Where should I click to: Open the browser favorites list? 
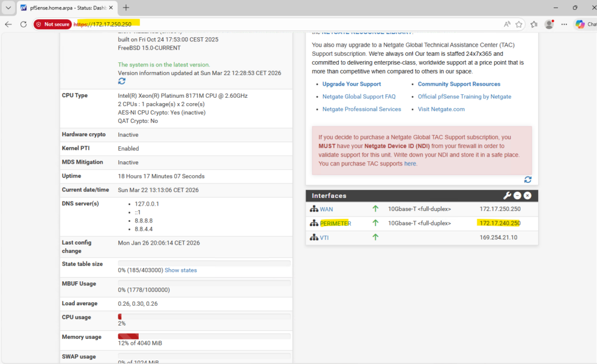coord(534,24)
